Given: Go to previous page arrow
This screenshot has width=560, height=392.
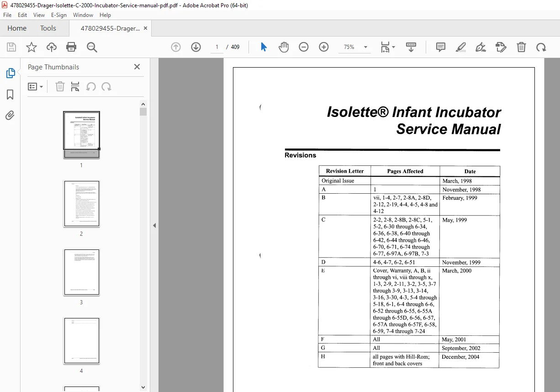Looking at the screenshot, I should [176, 47].
